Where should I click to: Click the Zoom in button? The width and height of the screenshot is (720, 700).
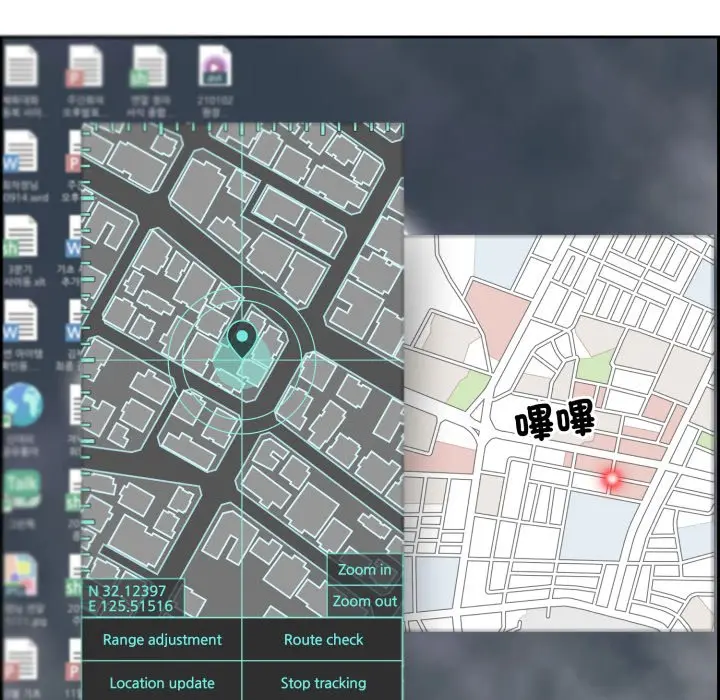coord(364,570)
